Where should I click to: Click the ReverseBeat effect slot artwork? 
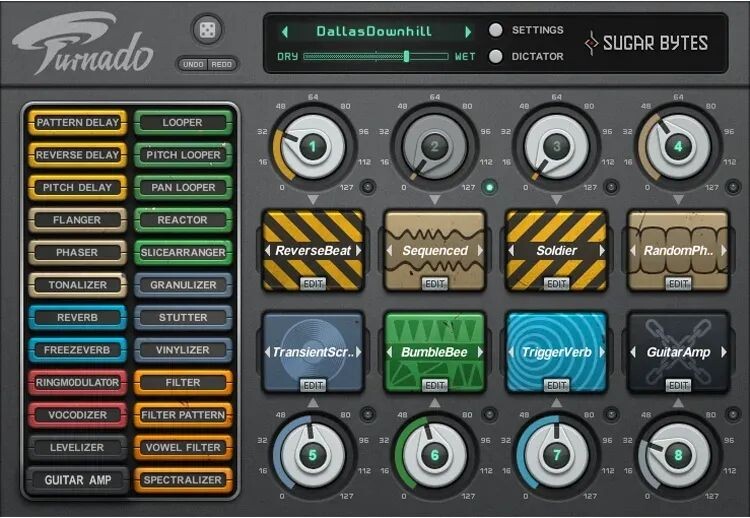(313, 251)
